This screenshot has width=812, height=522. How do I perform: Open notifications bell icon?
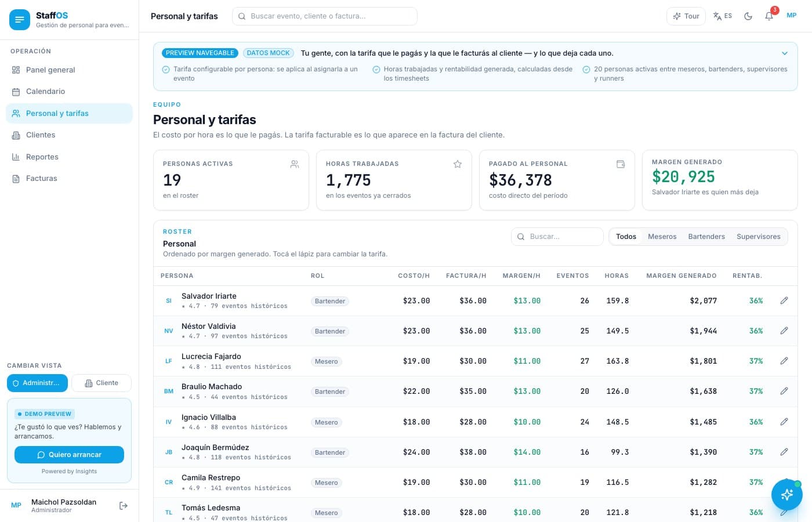pyautogui.click(x=769, y=16)
